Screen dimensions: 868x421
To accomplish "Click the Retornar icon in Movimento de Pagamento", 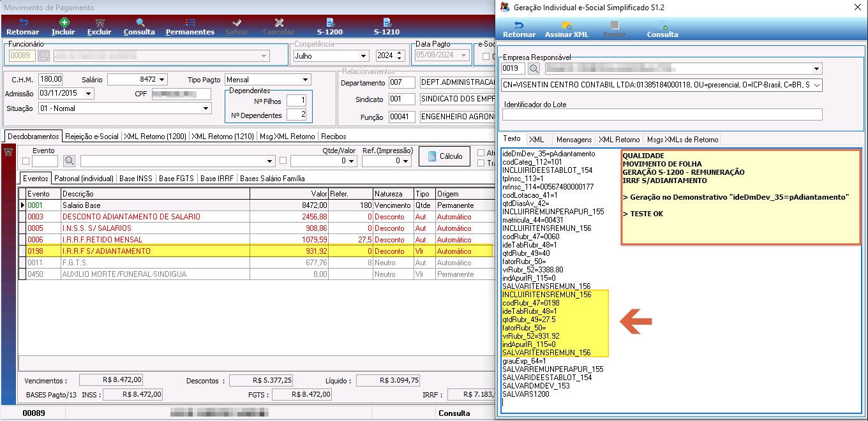I will click(x=24, y=22).
